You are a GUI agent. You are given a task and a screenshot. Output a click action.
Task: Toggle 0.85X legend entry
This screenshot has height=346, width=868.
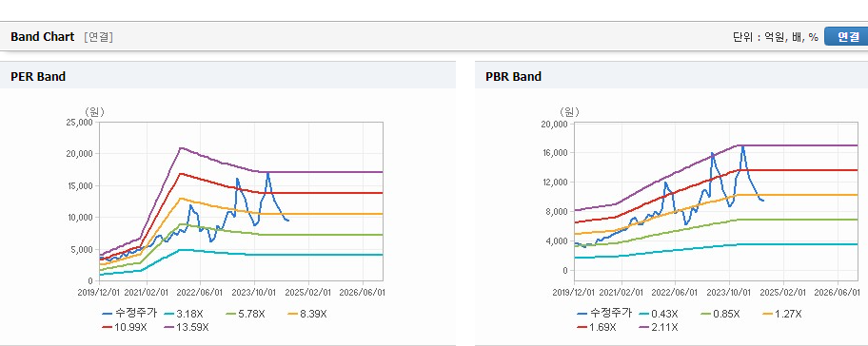click(720, 314)
